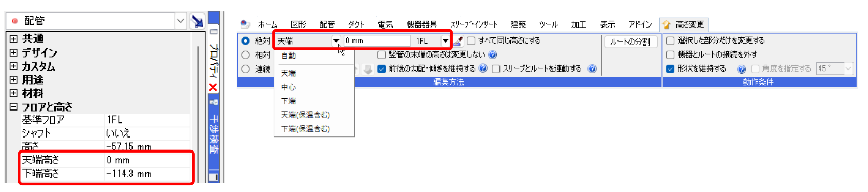Expand the デザイン property group
Screen dimensions: 868x192
click(13, 52)
